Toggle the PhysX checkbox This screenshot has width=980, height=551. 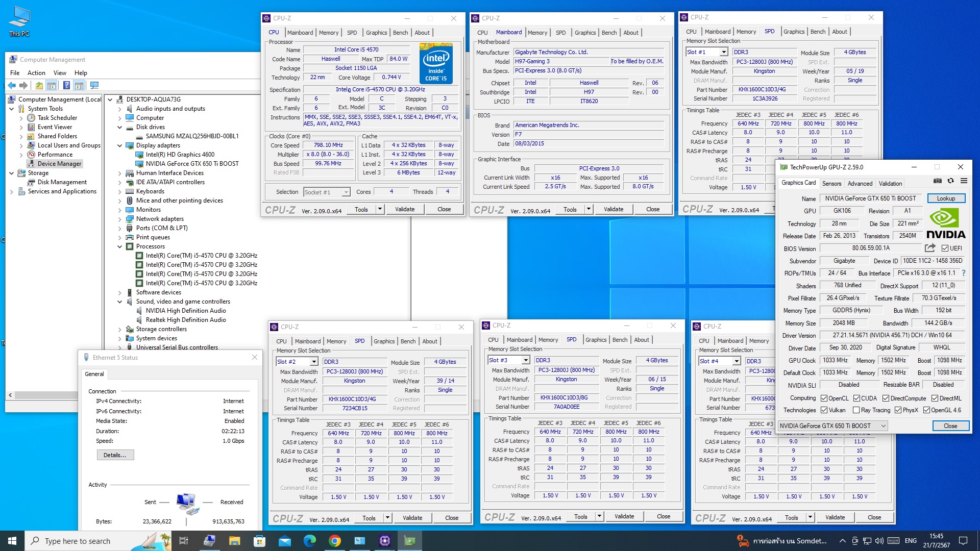(897, 410)
